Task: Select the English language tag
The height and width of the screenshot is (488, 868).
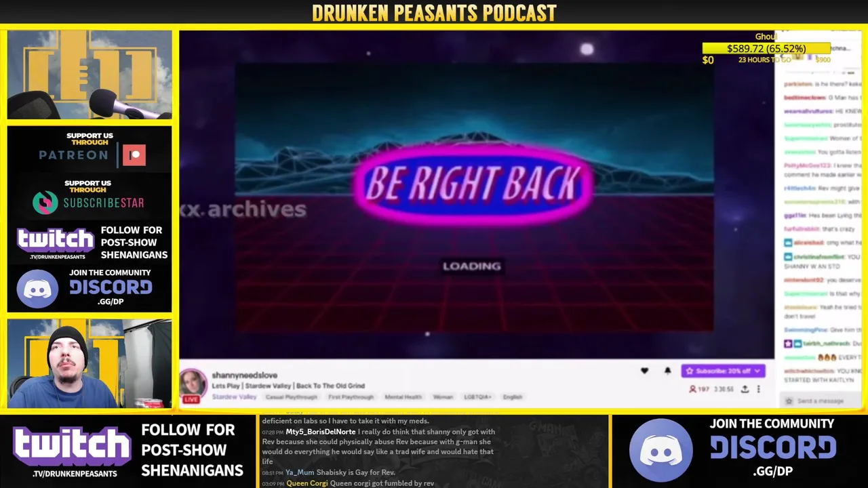Action: [513, 396]
